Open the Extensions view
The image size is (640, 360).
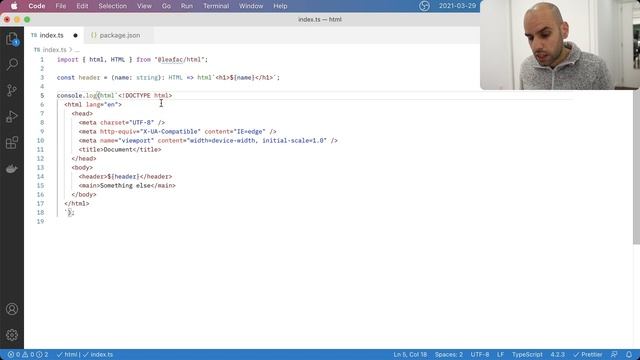12,143
